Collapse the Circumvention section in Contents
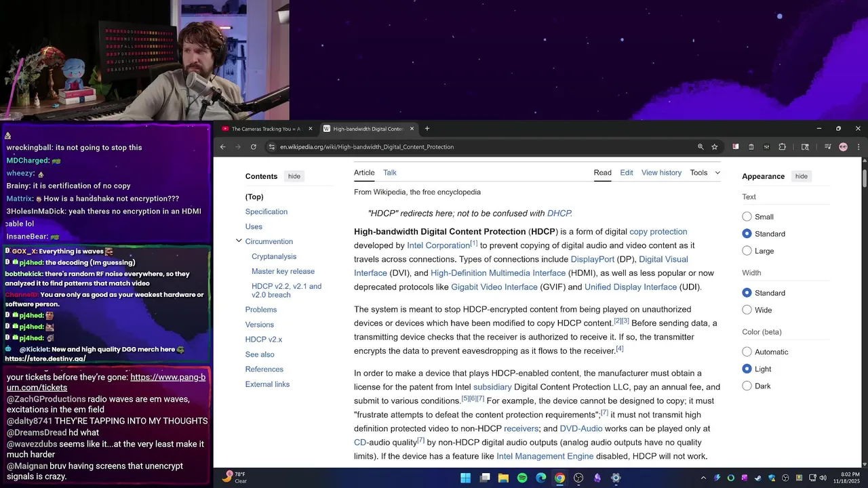868x488 pixels. coord(239,241)
